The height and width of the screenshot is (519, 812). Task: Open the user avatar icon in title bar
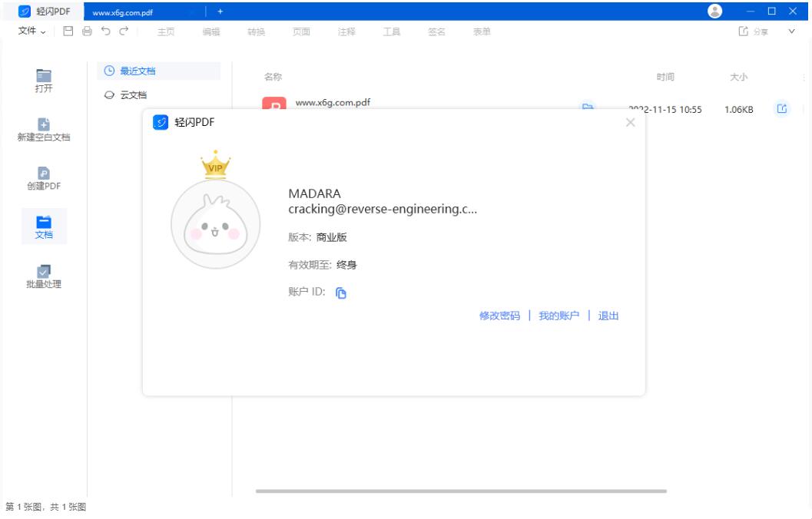tap(714, 11)
